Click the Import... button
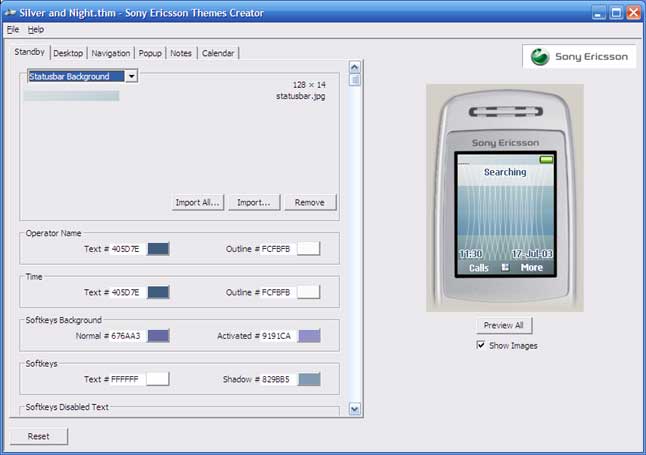 point(254,202)
